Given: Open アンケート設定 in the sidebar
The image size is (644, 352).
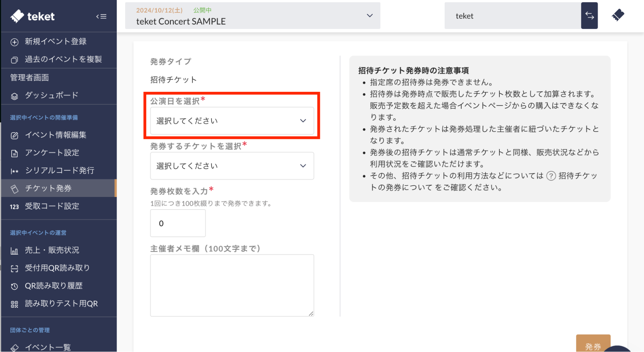Looking at the screenshot, I should click(52, 153).
